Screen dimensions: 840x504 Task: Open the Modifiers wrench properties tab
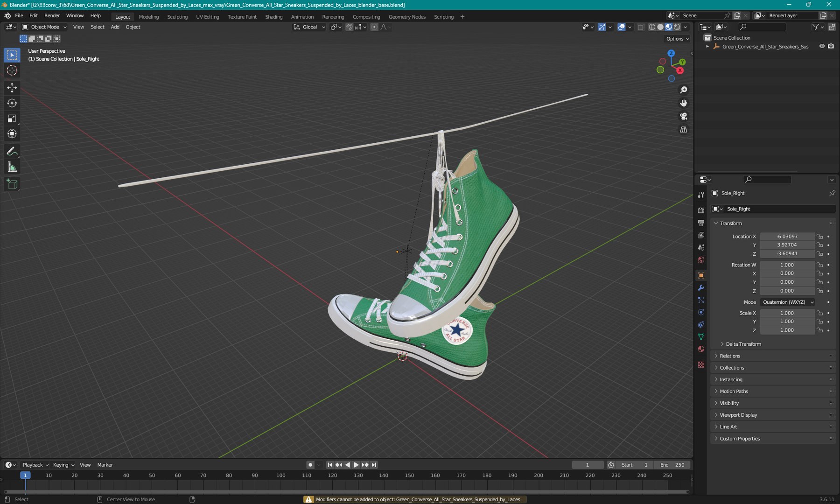point(701,287)
